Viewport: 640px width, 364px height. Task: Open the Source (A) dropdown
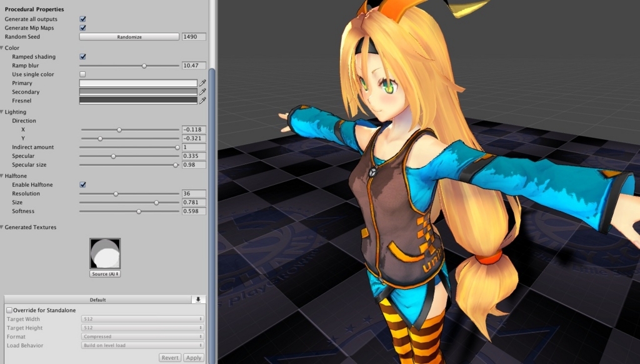point(105,274)
